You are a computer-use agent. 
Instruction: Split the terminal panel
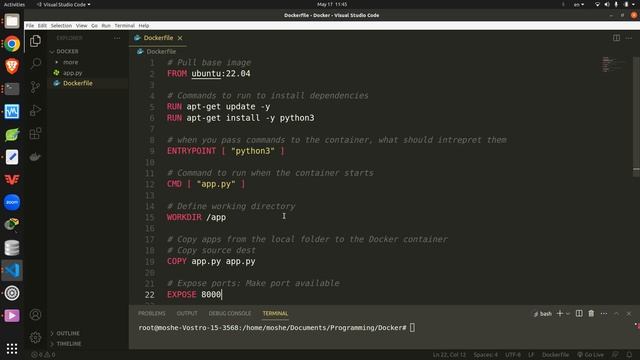tap(579, 313)
